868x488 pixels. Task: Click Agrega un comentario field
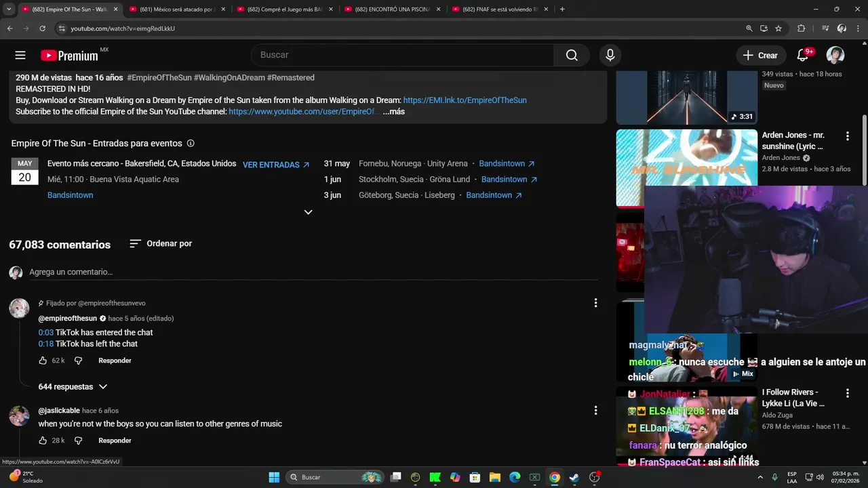313,272
